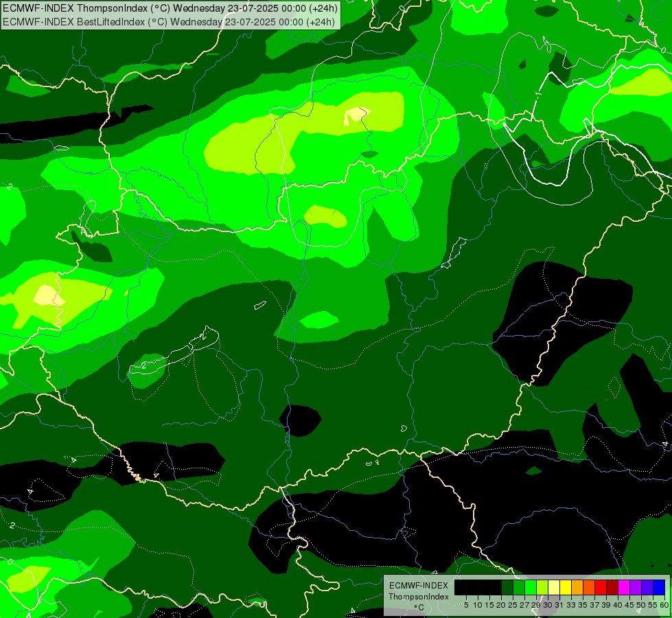
Task: Select the bright green 27–29 legend swatch
Action: pyautogui.click(x=531, y=587)
